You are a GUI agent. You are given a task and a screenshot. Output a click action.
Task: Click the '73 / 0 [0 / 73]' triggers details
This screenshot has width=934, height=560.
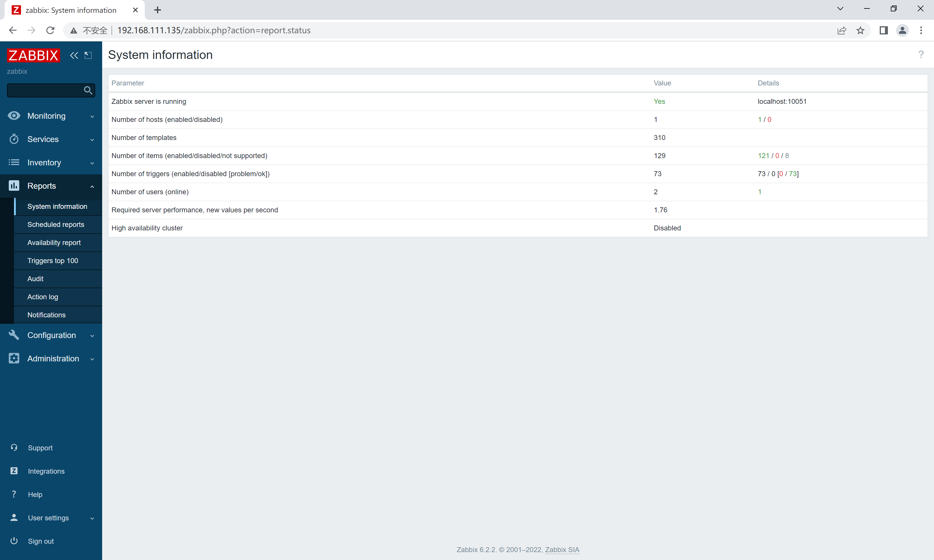[778, 174]
